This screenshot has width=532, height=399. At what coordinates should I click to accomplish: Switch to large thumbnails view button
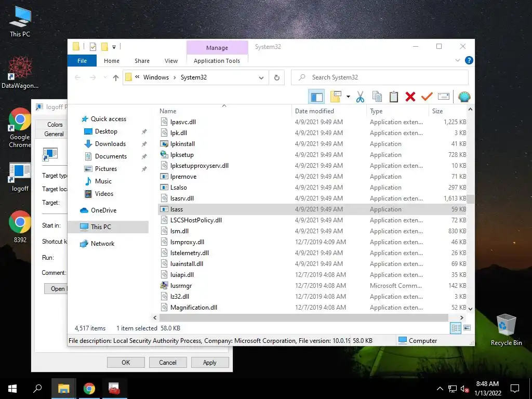pos(467,328)
